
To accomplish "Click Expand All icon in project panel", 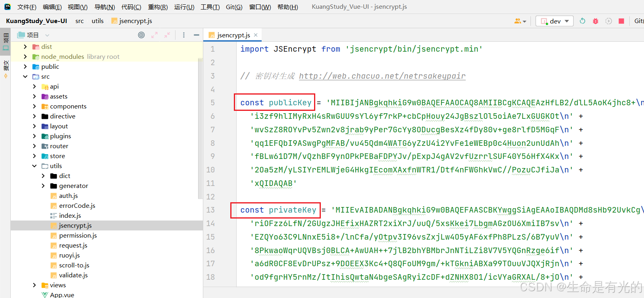I will point(154,35).
